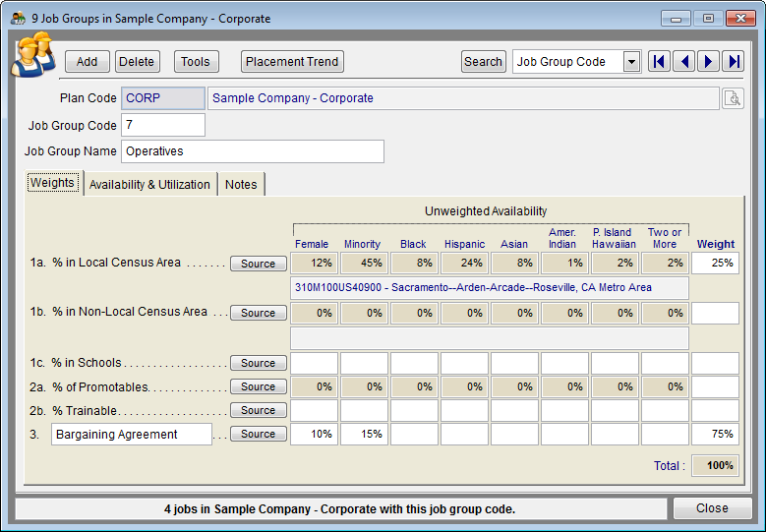Click Local Census Area Hispanic value 24%
Viewport: 766px width, 532px height.
[x=464, y=263]
